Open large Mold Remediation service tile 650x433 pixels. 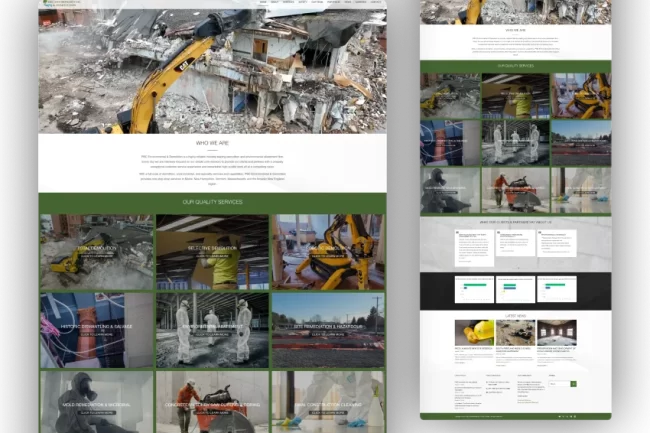coord(97,402)
